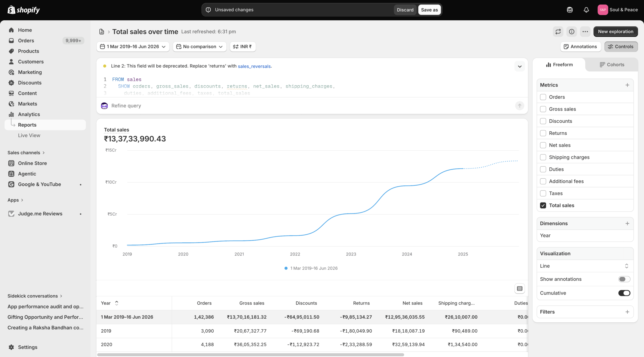Click the refresh report icon
Viewport: 644px width, 357px height.
tap(558, 32)
